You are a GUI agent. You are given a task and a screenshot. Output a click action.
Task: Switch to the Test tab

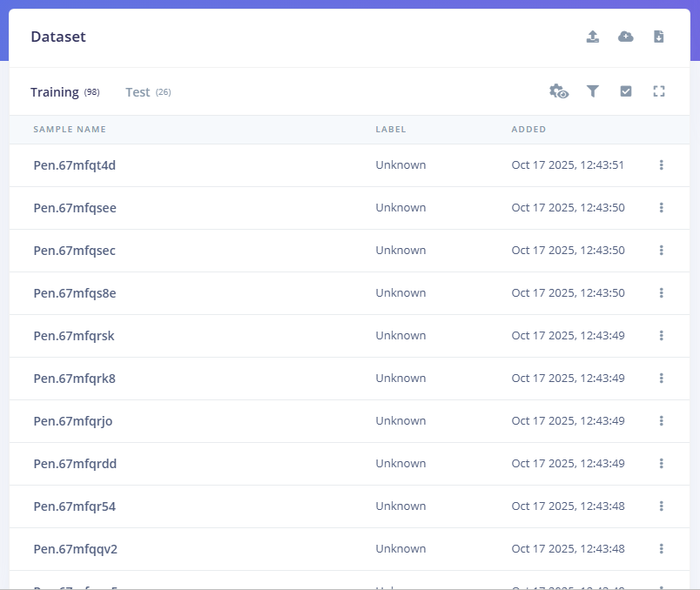138,92
